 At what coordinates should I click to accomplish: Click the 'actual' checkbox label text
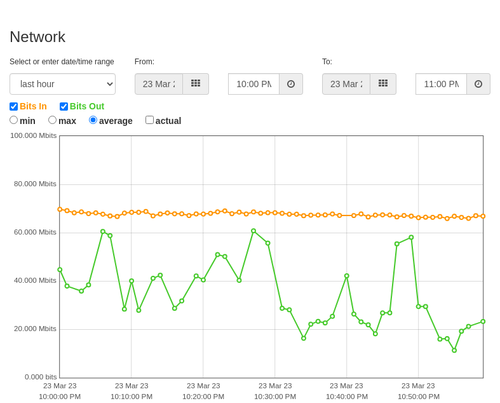[x=168, y=121]
